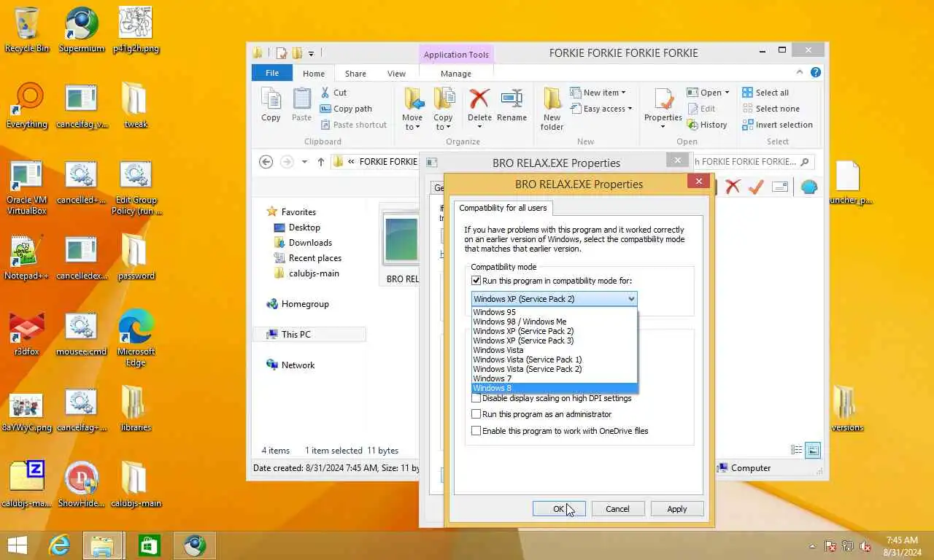Open Edit Group Policy desktop shortcut
Image resolution: width=934 pixels, height=560 pixels.
click(136, 187)
